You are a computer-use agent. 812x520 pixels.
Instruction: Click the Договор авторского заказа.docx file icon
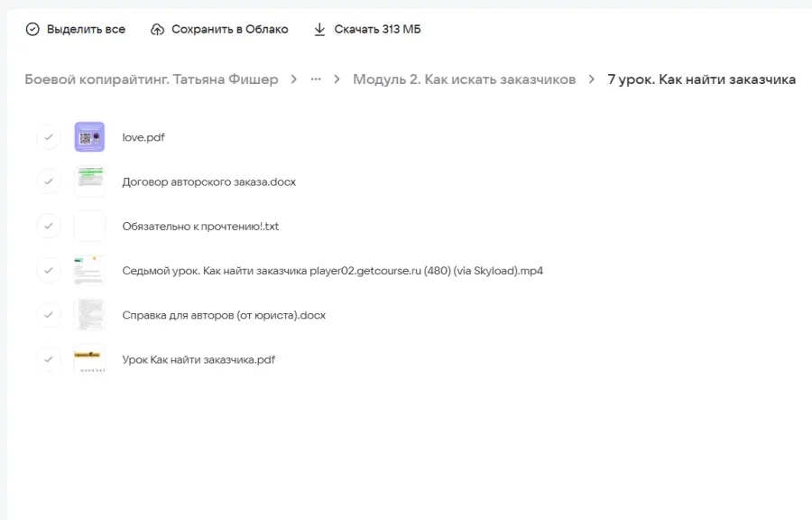(89, 181)
